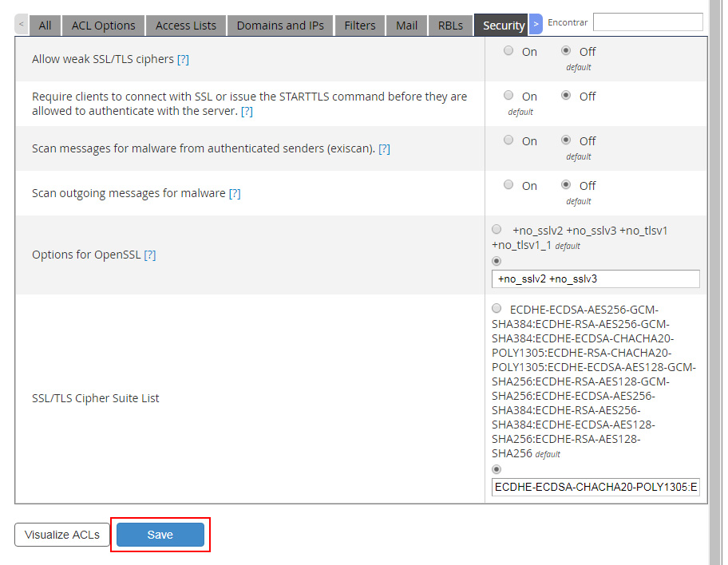Open help [?] for Options for OpenSSL
Image resolution: width=728 pixels, height=565 pixels.
point(150,255)
